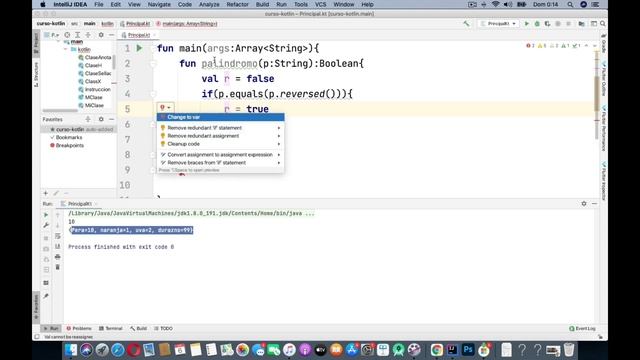Hide the Project panel with minus icon
Image resolution: width=640 pixels, height=360 pixels.
pos(111,35)
